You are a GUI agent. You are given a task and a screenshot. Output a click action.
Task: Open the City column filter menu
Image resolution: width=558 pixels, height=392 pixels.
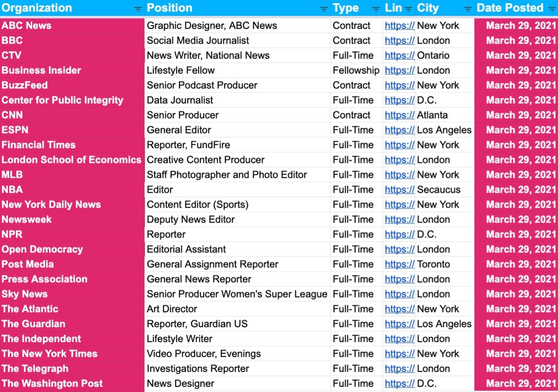pyautogui.click(x=468, y=8)
